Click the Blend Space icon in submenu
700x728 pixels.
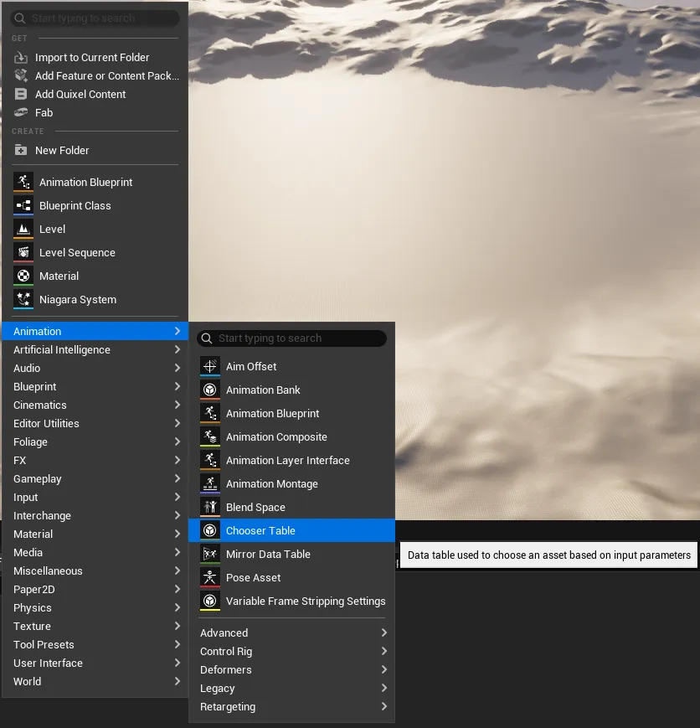(x=210, y=507)
